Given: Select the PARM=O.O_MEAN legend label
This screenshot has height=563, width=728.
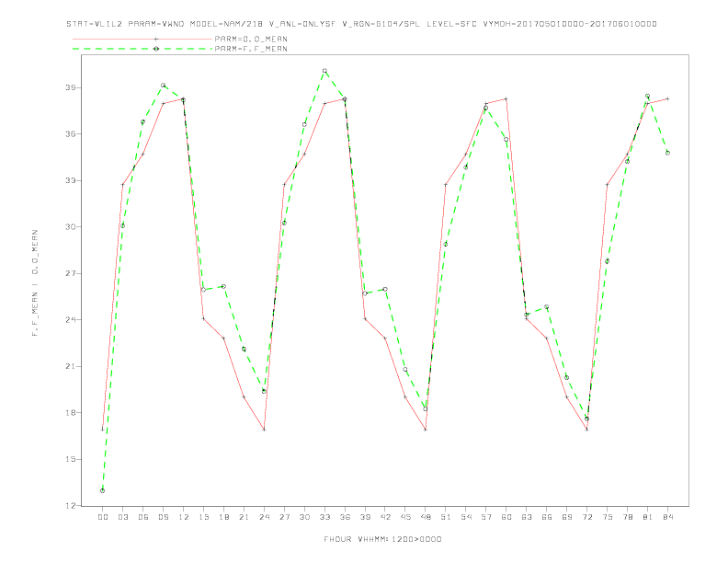Looking at the screenshot, I should pyautogui.click(x=251, y=39).
